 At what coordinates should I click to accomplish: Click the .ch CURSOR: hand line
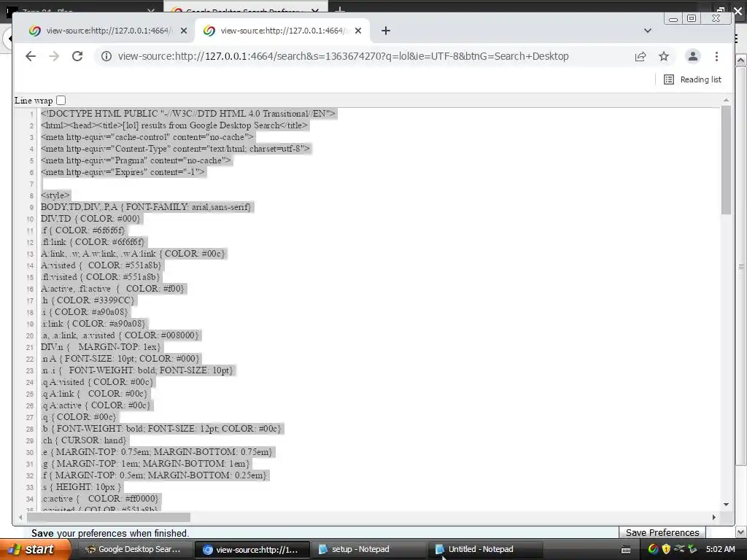tap(84, 440)
